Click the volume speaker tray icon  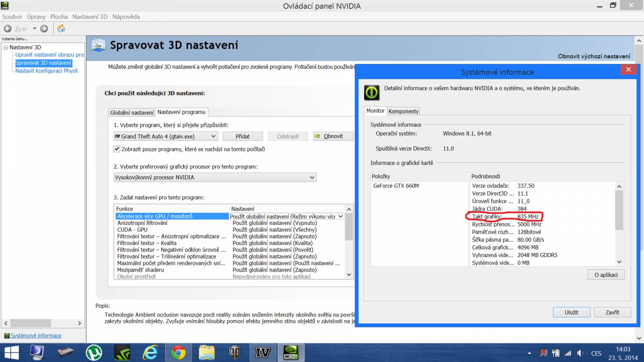(x=580, y=353)
